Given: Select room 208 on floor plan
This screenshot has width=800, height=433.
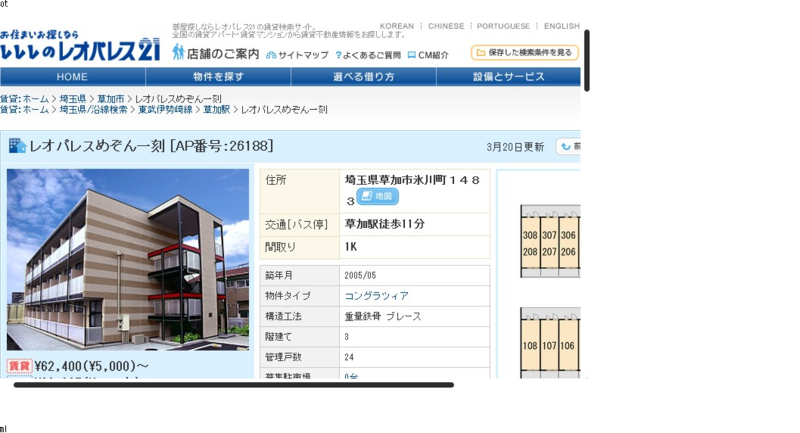Looking at the screenshot, I should pos(530,251).
